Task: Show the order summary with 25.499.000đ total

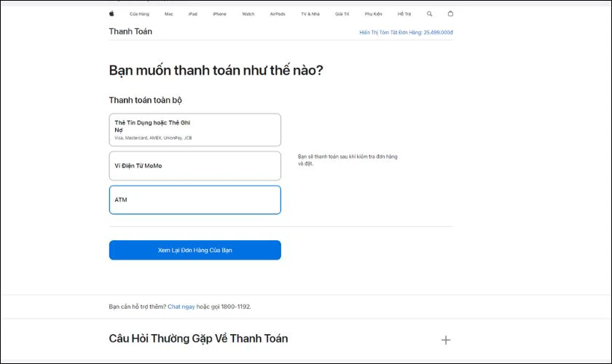Action: coord(406,32)
